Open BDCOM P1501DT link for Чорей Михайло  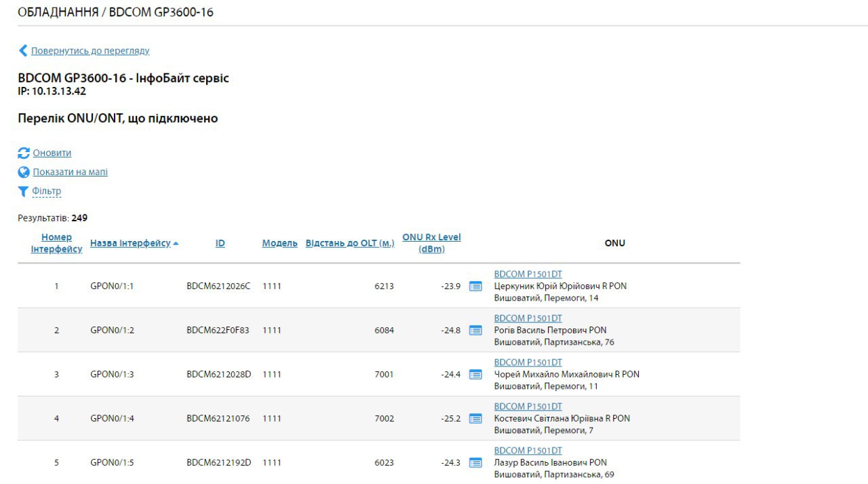click(528, 362)
